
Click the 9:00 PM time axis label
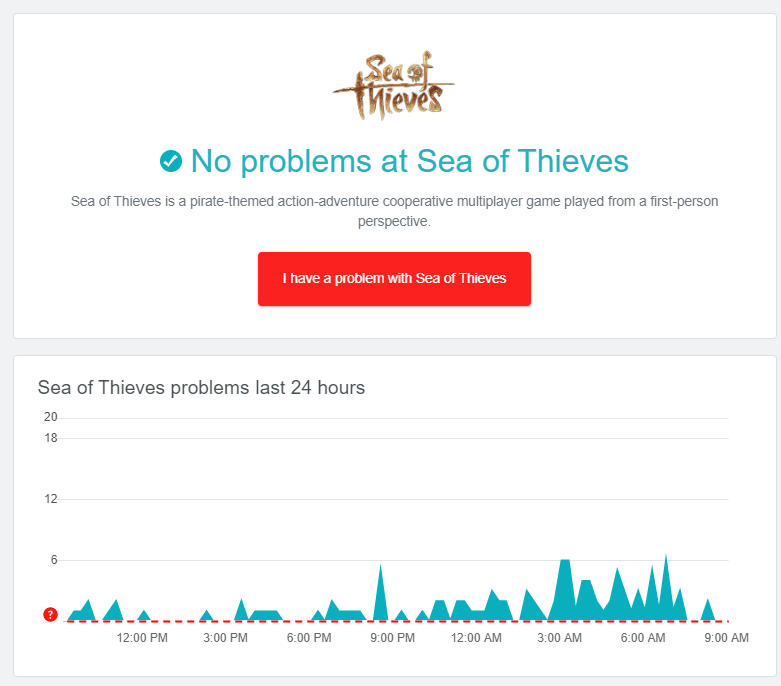[x=393, y=638]
